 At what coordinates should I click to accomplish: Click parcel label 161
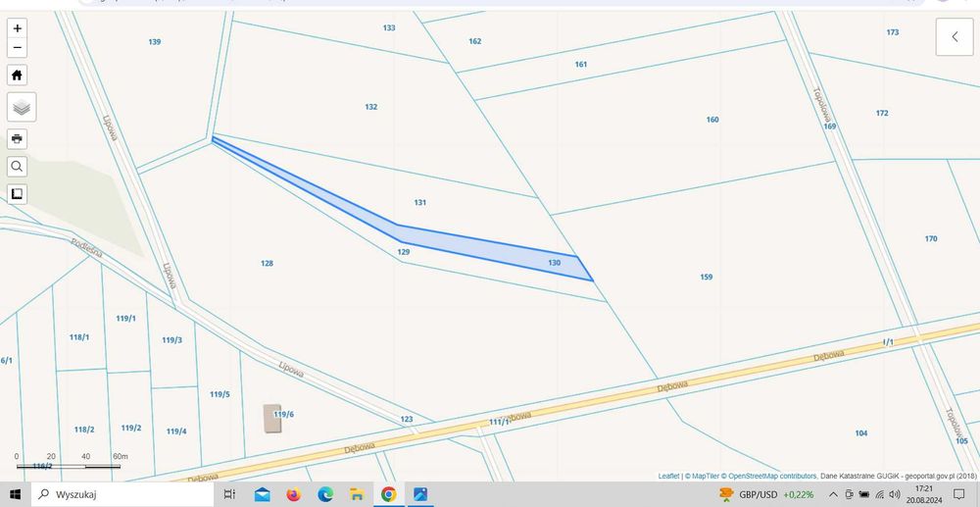click(x=581, y=65)
